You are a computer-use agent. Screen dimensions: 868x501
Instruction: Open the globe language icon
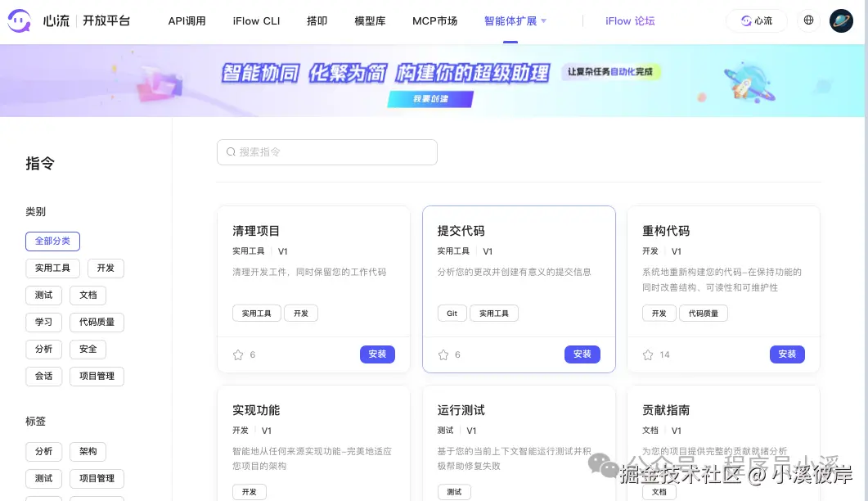tap(808, 20)
